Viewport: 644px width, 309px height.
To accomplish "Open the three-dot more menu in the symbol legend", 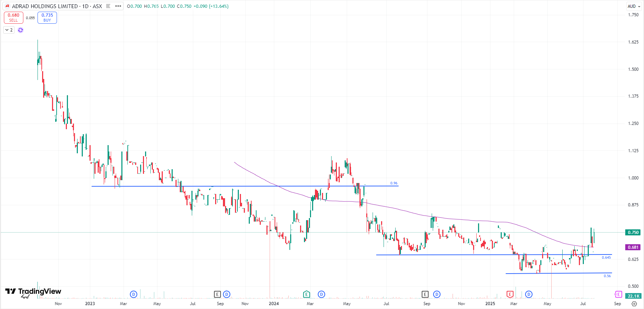I will 118,6.
